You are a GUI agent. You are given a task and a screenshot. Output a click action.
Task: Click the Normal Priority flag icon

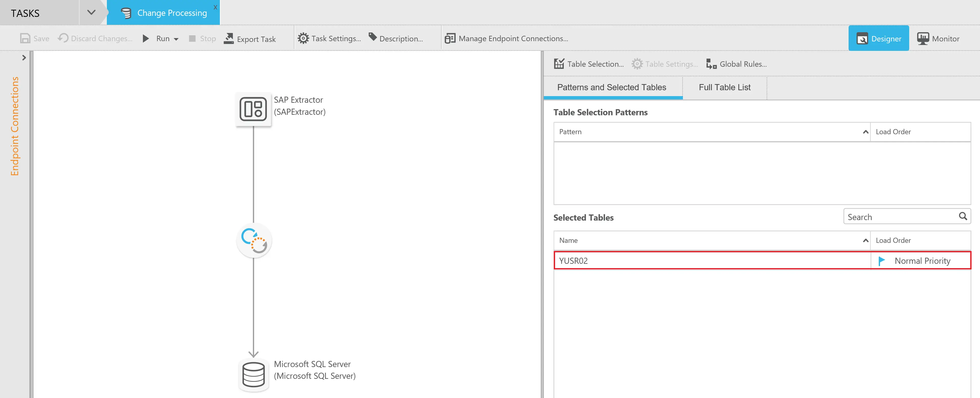(882, 261)
